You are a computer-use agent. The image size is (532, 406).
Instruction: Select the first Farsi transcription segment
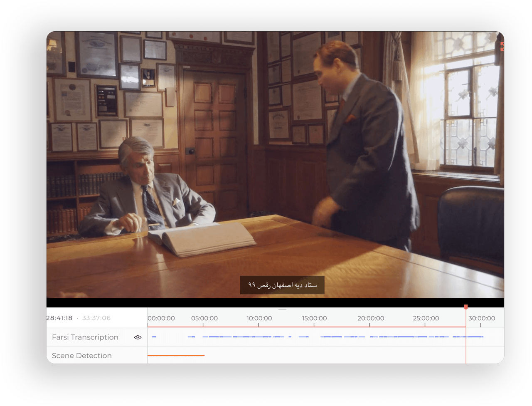tap(154, 337)
